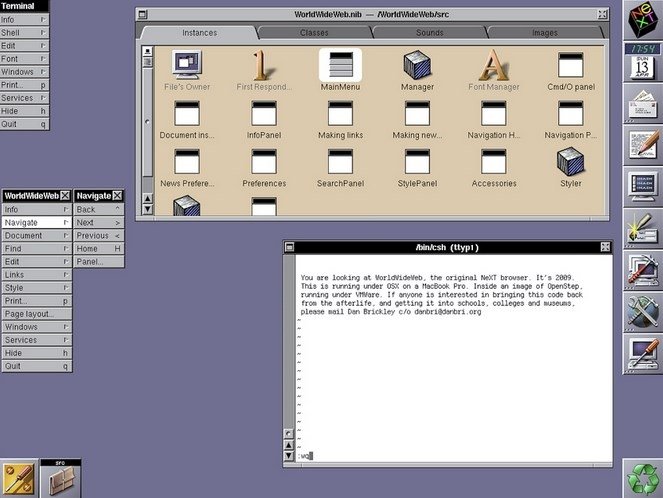Switch to the Images tab
Viewport: 663px width, 498px height.
coord(545,33)
